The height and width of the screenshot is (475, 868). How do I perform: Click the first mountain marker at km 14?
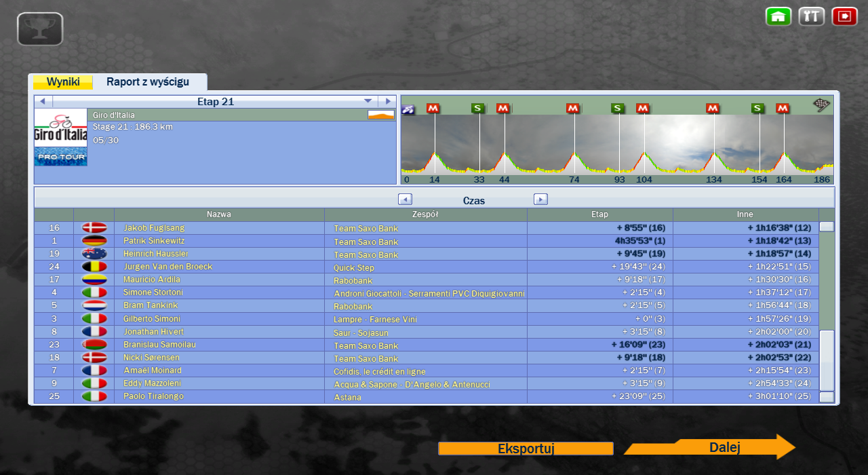pyautogui.click(x=433, y=109)
